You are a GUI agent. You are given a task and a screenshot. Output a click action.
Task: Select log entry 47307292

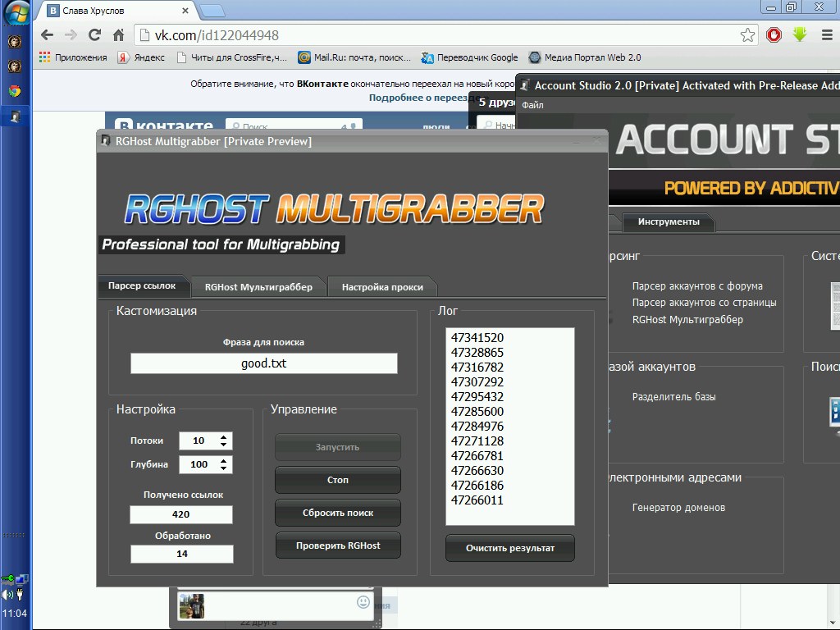[477, 382]
